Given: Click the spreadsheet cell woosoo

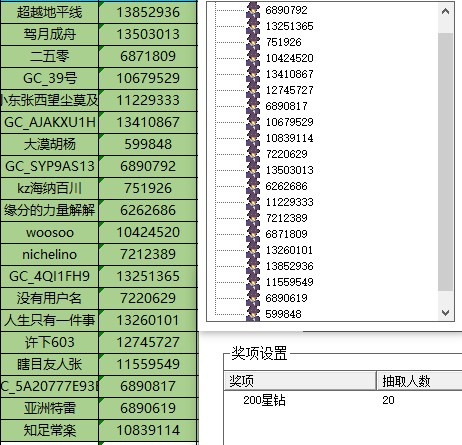Looking at the screenshot, I should 49,232.
